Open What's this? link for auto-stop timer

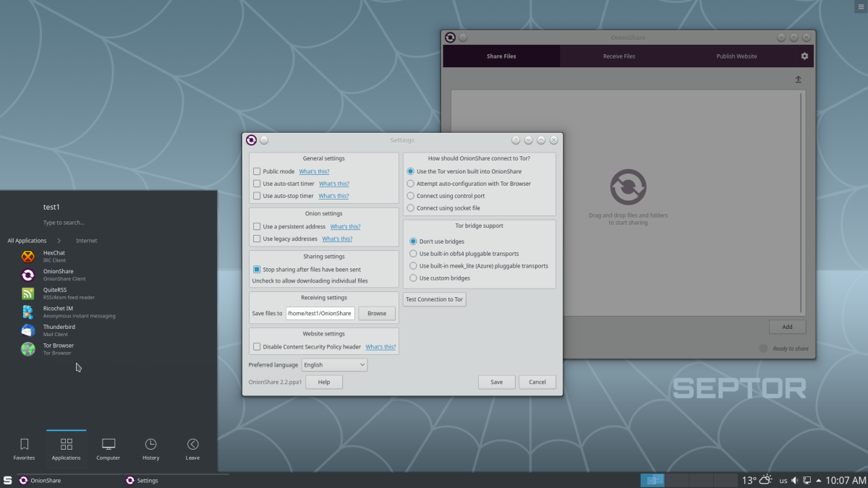tap(333, 196)
